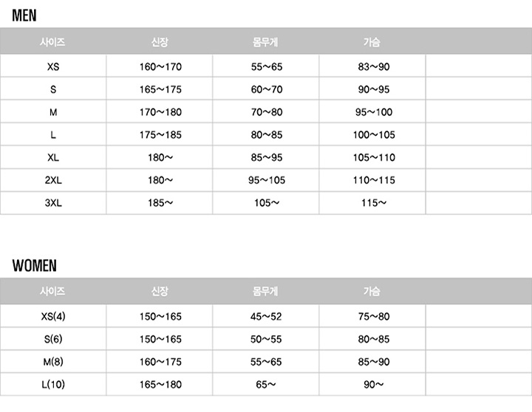Select the 신장 header in MEN table
Viewport: 532px width, 412px height.
tap(160, 42)
